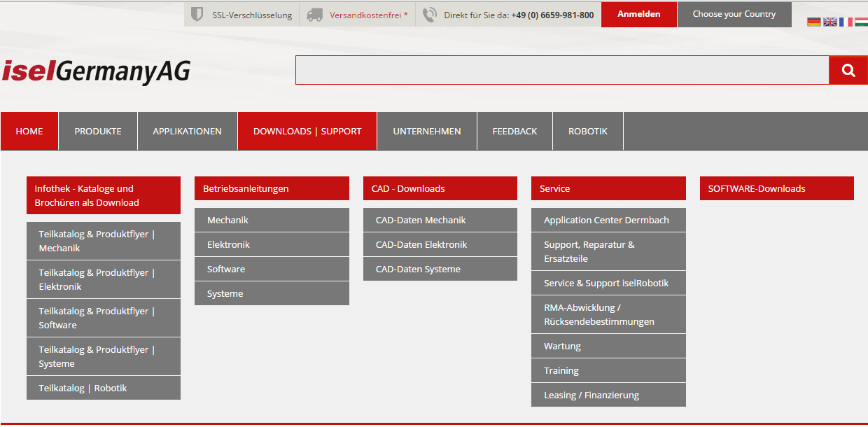Open APPLIKATIONEN in the navigation bar
The height and width of the screenshot is (427, 868).
(187, 131)
